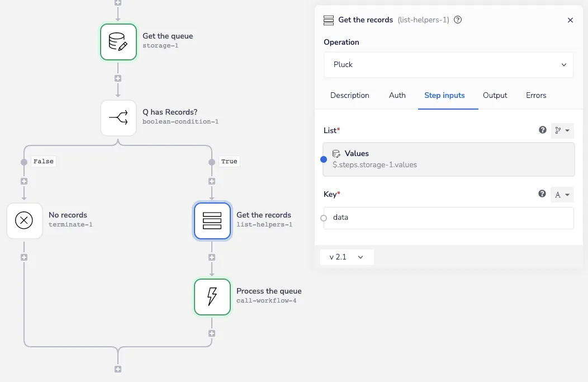The image size is (588, 382).
Task: Add step with plus below No records
Action: click(x=24, y=257)
